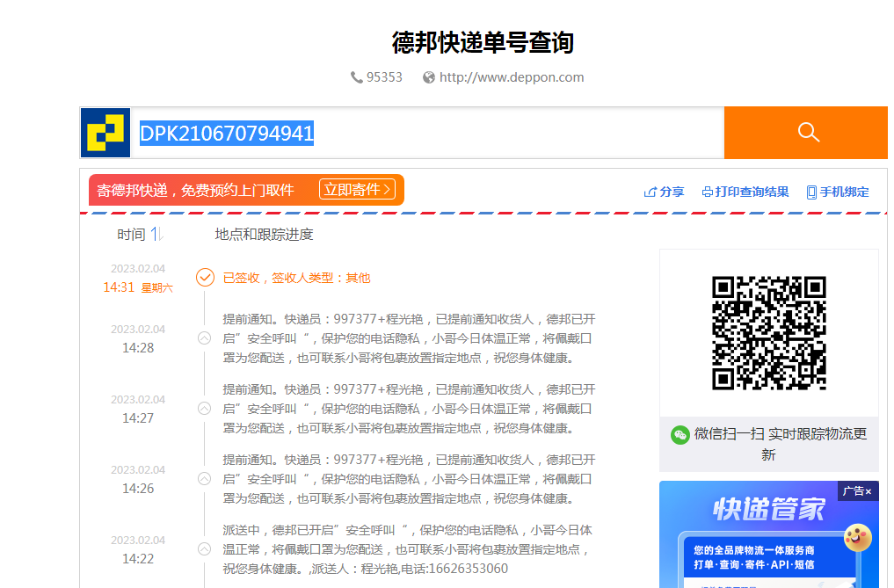Click the tracking number input field DPK210670794941
The height and width of the screenshot is (588, 894).
pos(427,133)
